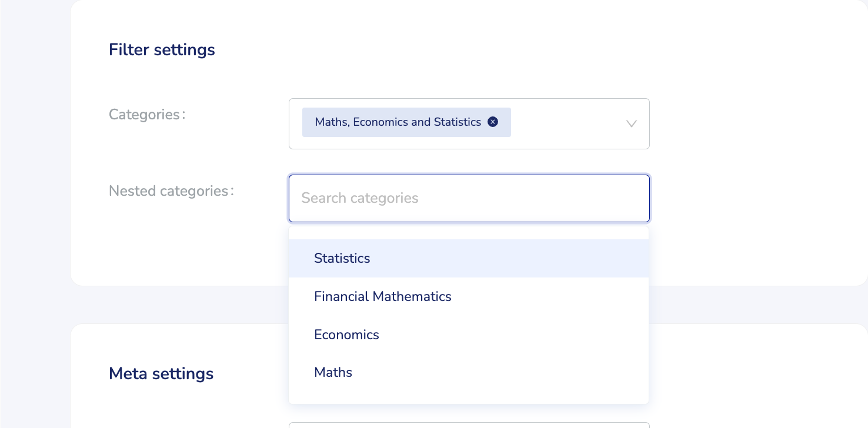The height and width of the screenshot is (428, 868).
Task: Expand the Categories dropdown chevron
Action: pyautogui.click(x=631, y=123)
